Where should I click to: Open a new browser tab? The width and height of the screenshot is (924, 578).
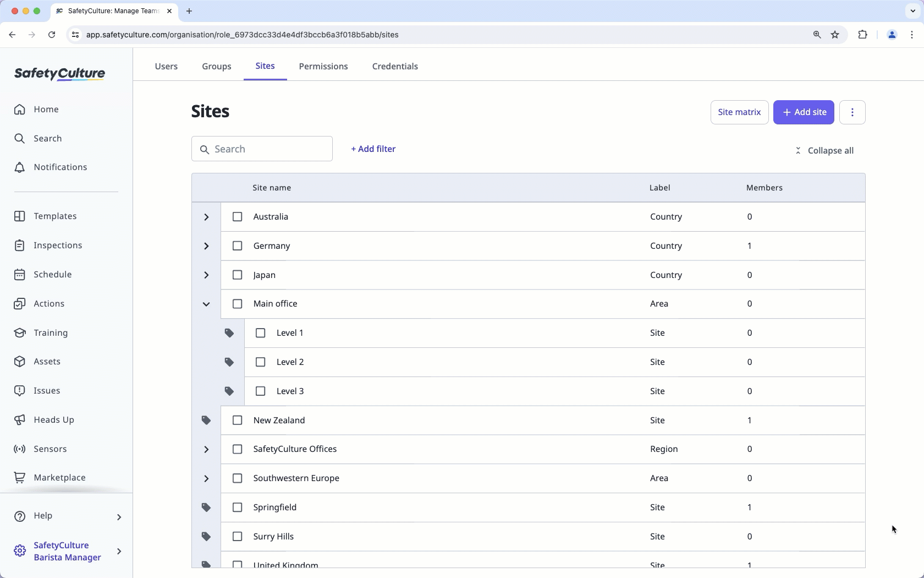click(x=189, y=11)
